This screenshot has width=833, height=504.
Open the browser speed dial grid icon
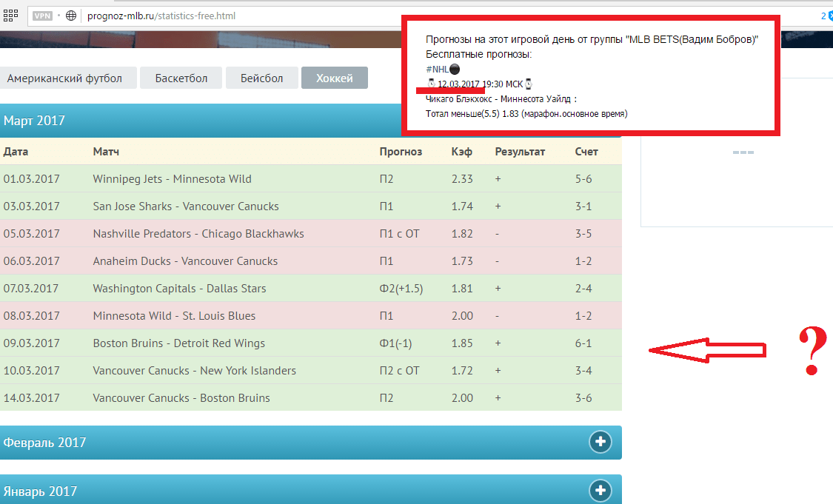pos(10,15)
